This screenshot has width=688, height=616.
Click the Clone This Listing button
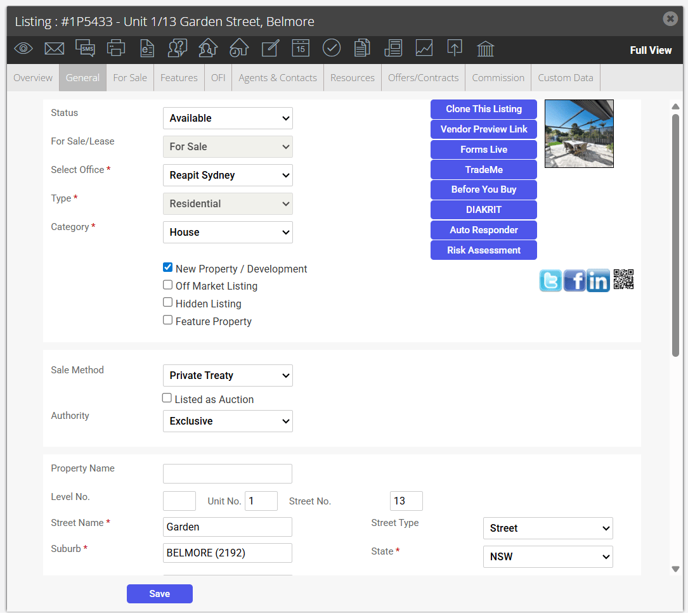pyautogui.click(x=484, y=109)
